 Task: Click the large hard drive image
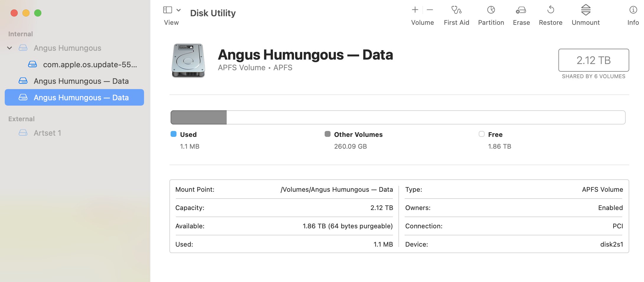(x=188, y=61)
